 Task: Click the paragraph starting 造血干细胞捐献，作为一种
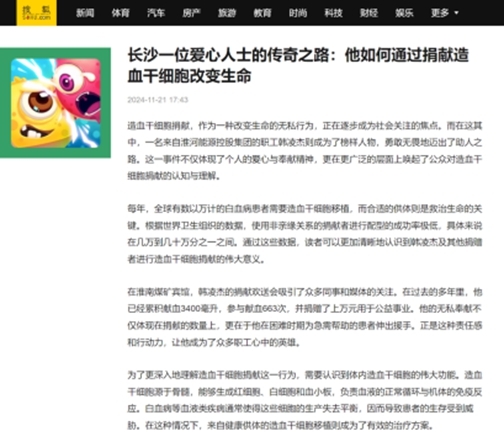click(x=305, y=151)
